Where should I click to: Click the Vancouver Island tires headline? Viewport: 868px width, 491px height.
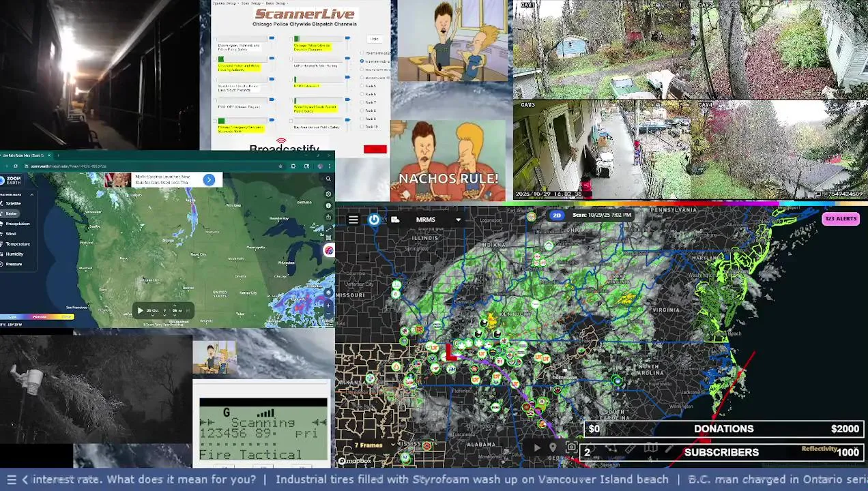472,479
